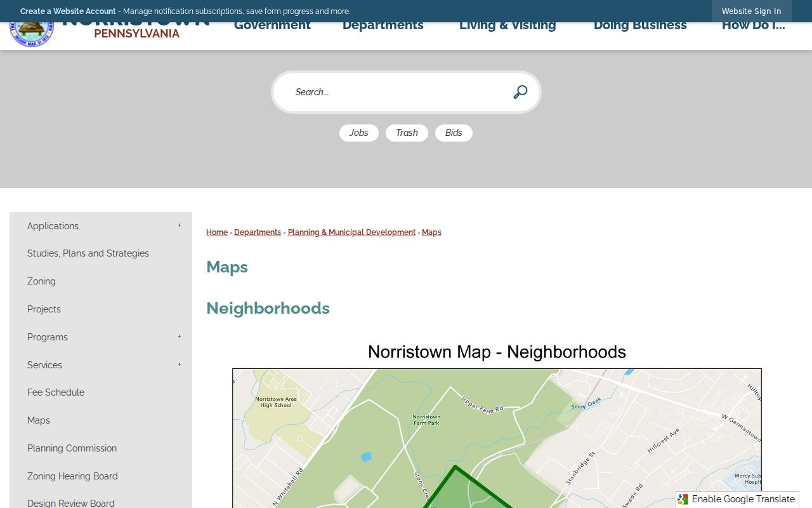
Task: Open the Zoning Hearing Board page
Action: tap(72, 476)
